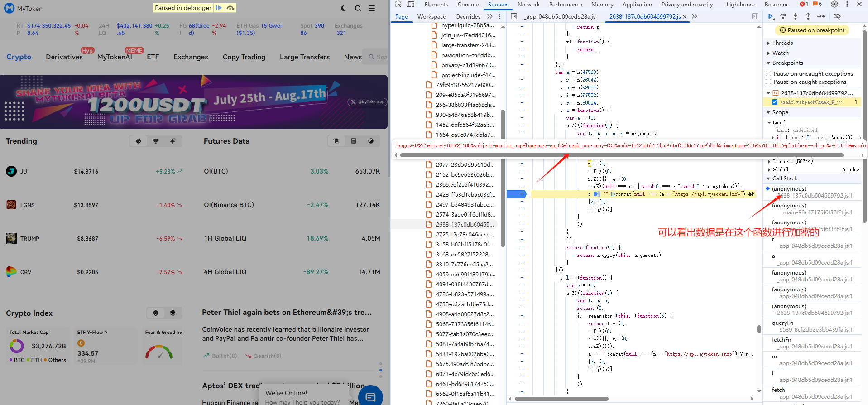Open DevTools customize three-dot menu

pos(847,5)
